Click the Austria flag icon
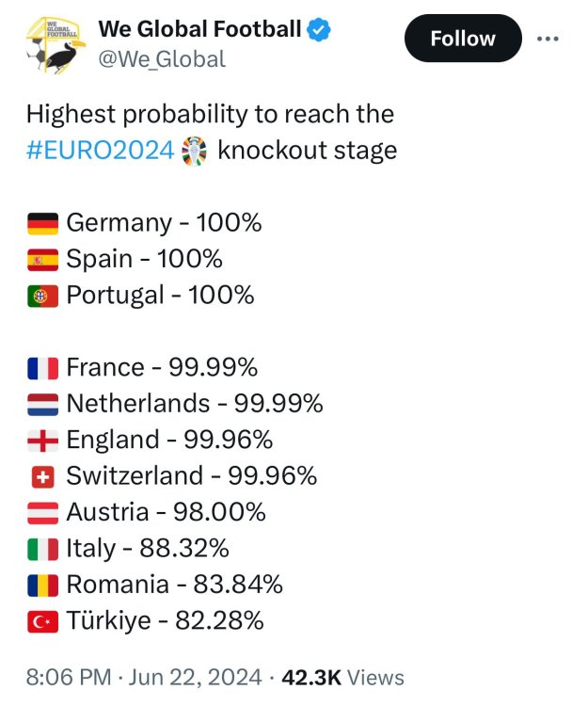 pyautogui.click(x=43, y=512)
